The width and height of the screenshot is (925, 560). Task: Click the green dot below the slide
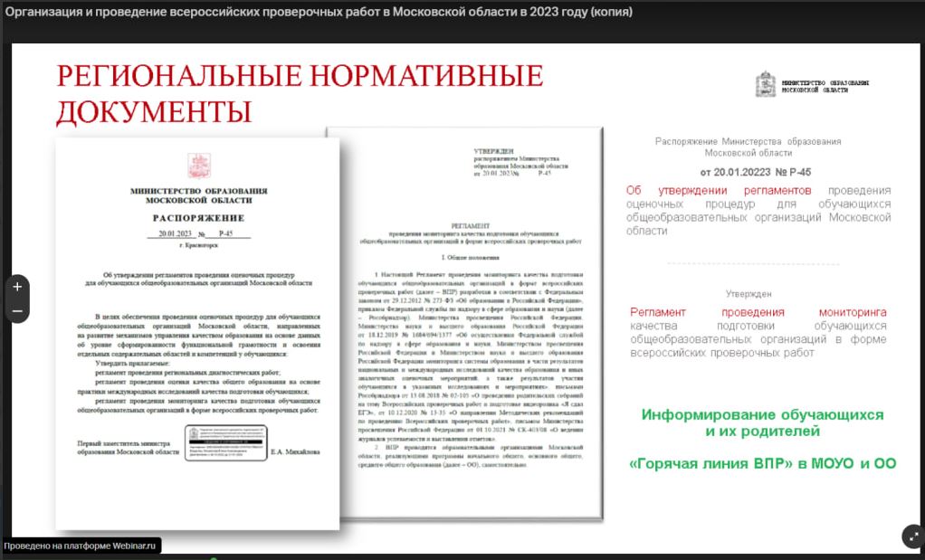coord(215,557)
